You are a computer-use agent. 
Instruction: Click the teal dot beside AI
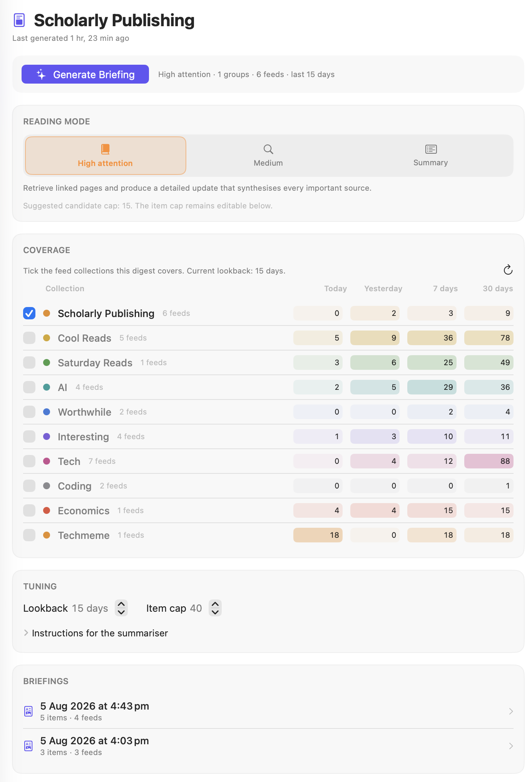click(x=47, y=387)
